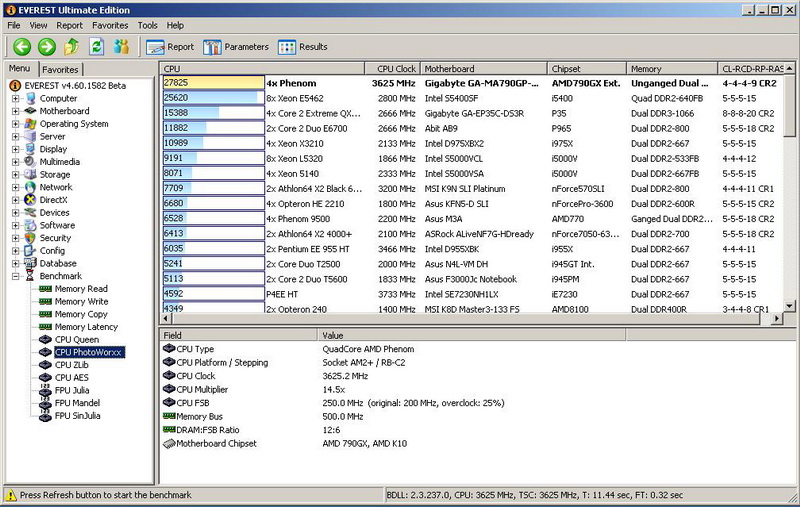This screenshot has width=800, height=507.
Task: Open the Help menu
Action: click(x=175, y=25)
